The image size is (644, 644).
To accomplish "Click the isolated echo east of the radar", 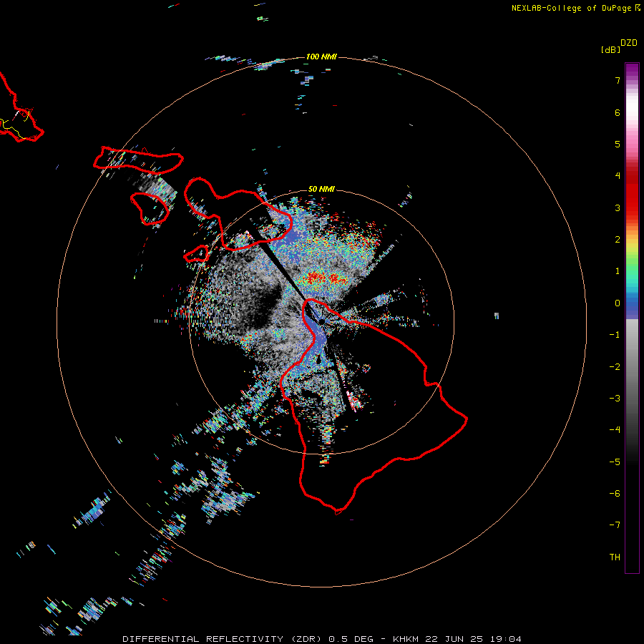I will tap(497, 316).
